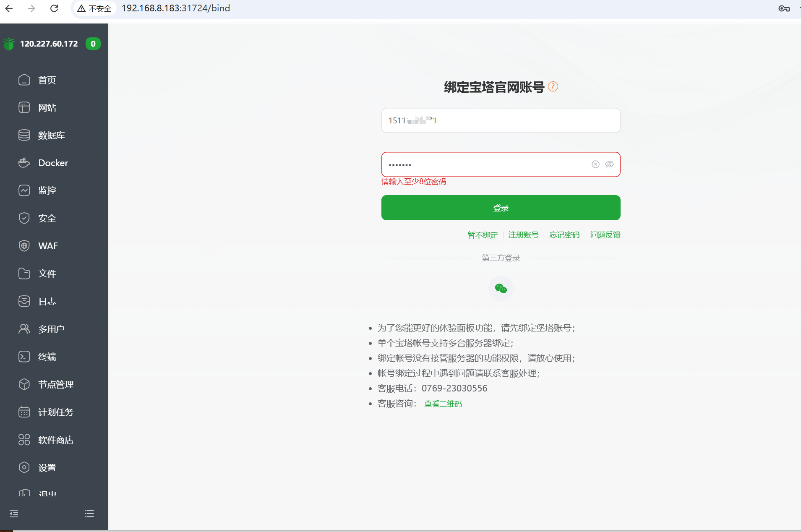This screenshot has height=532, width=801.
Task: Clear the password field with the X icon
Action: coord(595,164)
